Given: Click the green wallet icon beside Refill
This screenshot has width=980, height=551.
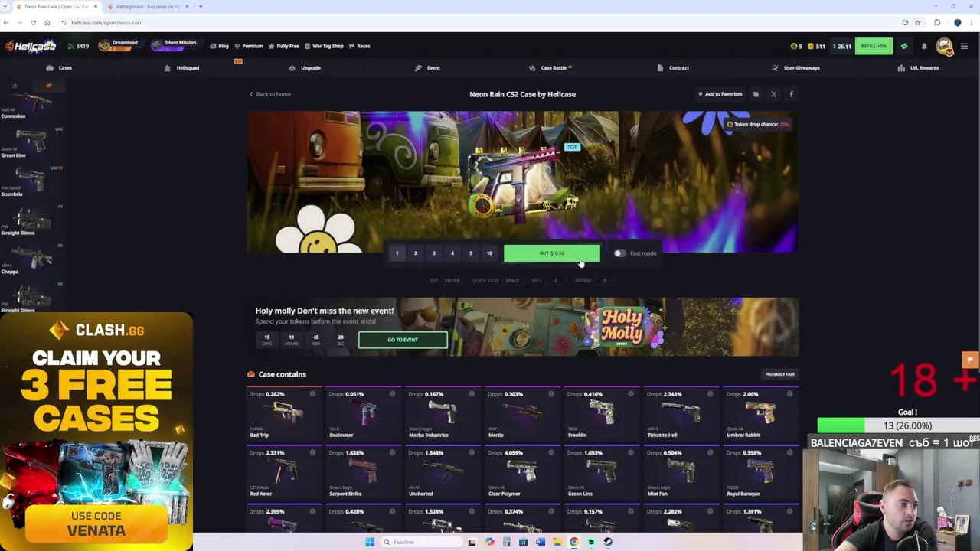Looking at the screenshot, I should (904, 46).
